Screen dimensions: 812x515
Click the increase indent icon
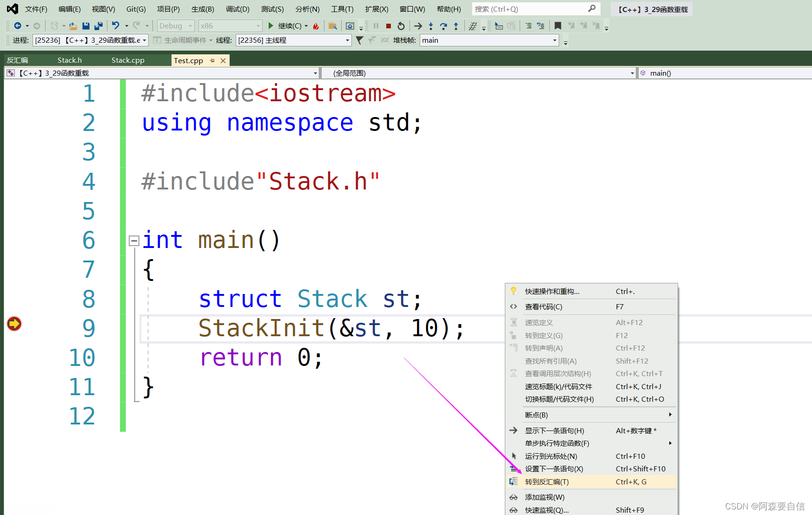pos(528,26)
